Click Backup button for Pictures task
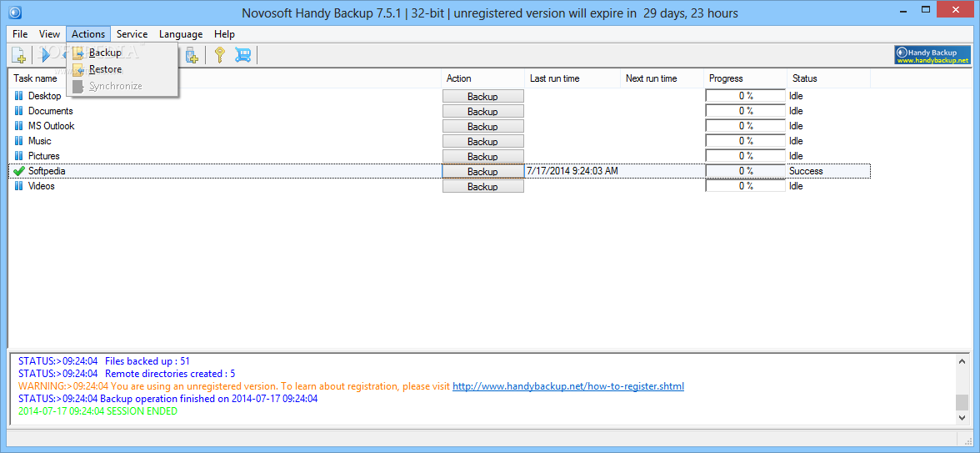980x453 pixels. pos(483,157)
